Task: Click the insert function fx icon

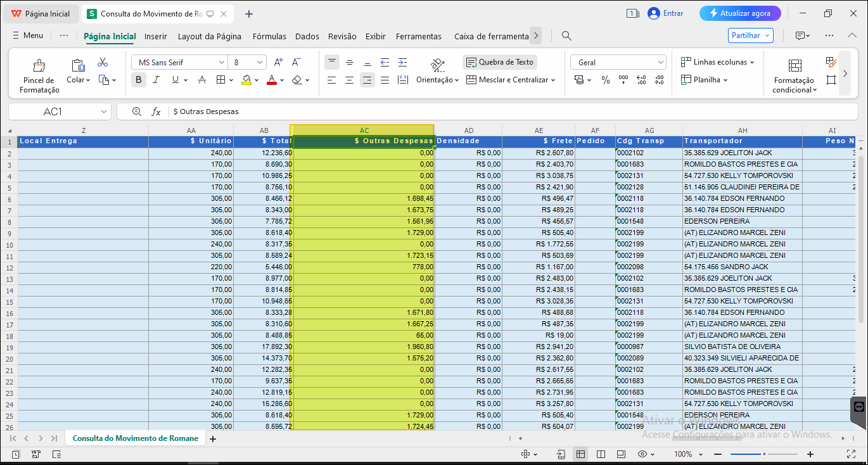Action: [x=156, y=111]
